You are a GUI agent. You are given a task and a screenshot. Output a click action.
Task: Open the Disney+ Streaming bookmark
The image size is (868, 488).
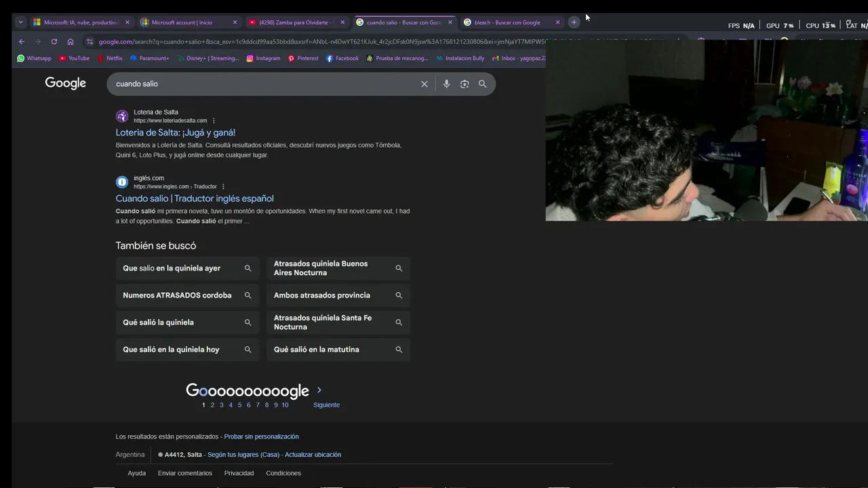click(x=208, y=58)
